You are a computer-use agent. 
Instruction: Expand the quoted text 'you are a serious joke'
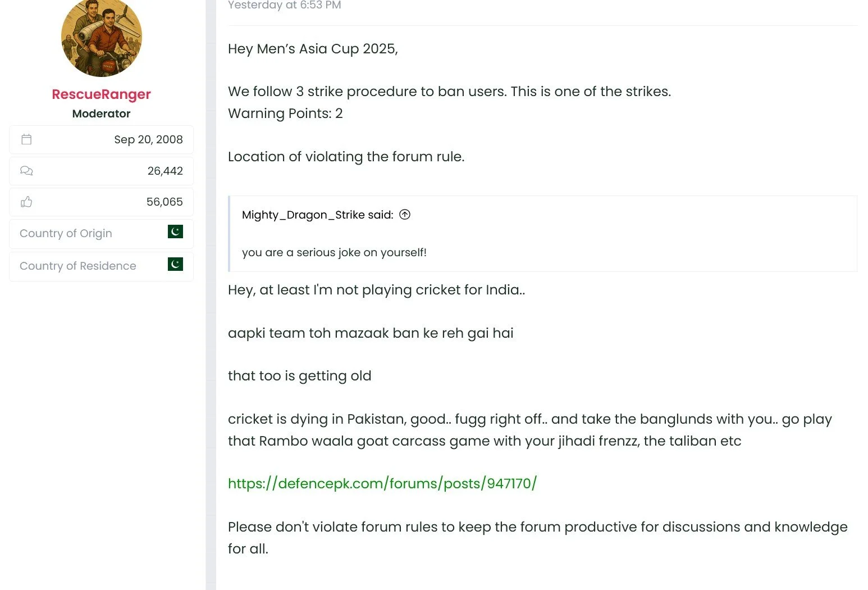(334, 252)
